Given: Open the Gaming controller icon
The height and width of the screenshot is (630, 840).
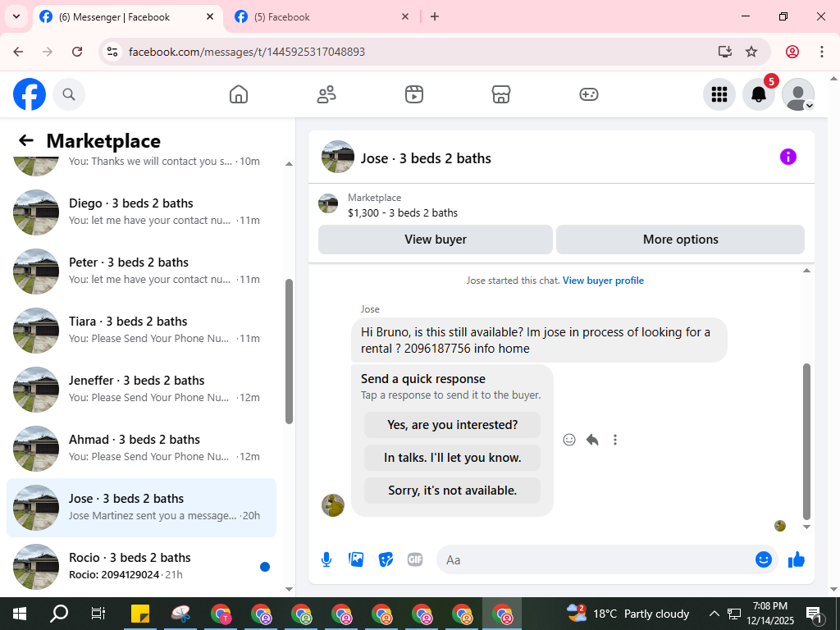Looking at the screenshot, I should pyautogui.click(x=589, y=94).
